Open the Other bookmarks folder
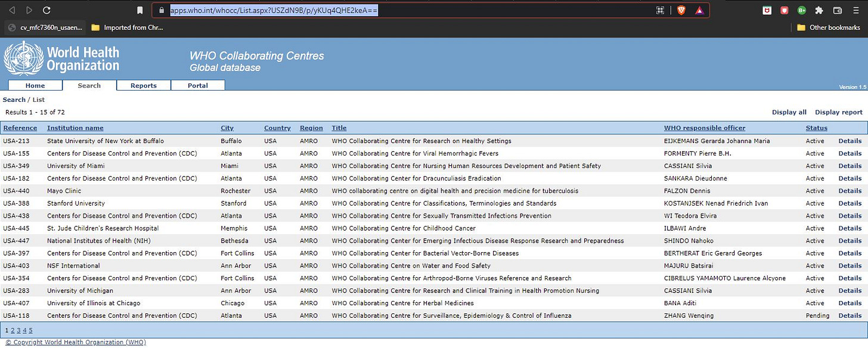Screen dimensions: 868x354 (x=829, y=27)
